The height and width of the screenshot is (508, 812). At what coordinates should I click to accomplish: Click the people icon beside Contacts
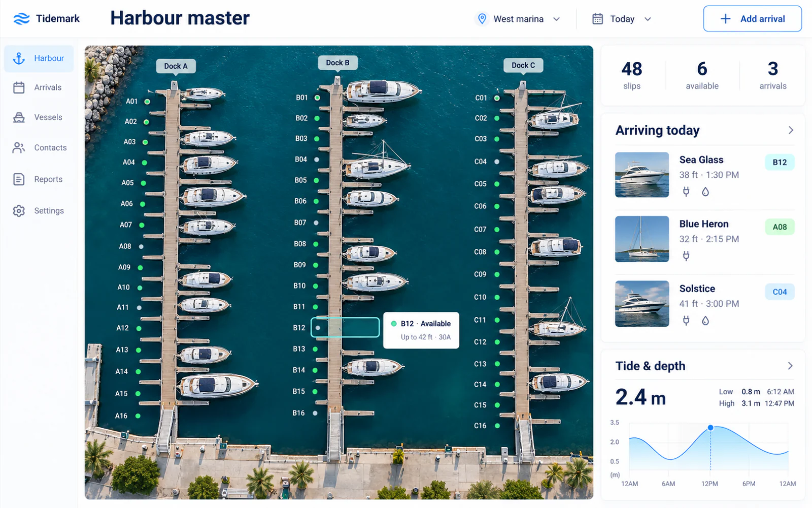[19, 148]
